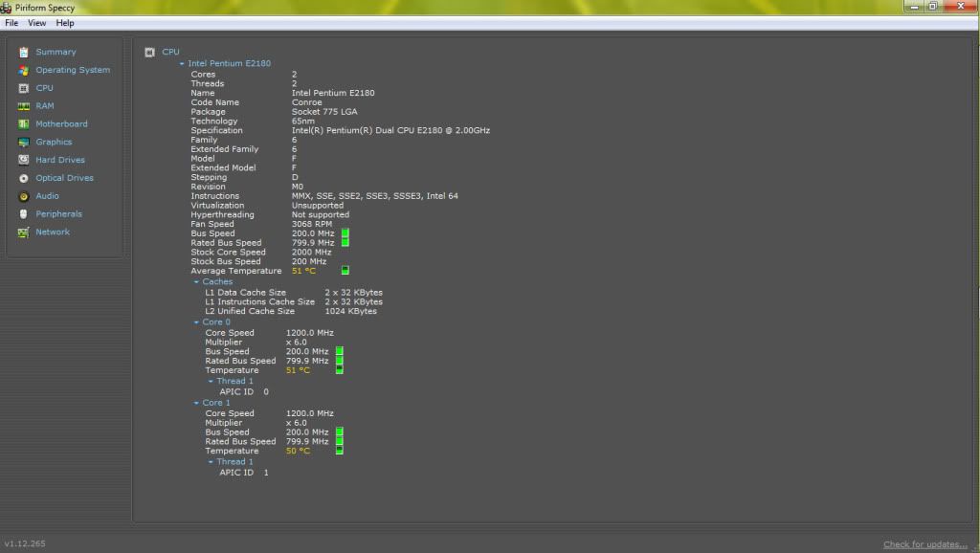
Task: Click the Virtualization value Unsupported
Action: pos(318,206)
